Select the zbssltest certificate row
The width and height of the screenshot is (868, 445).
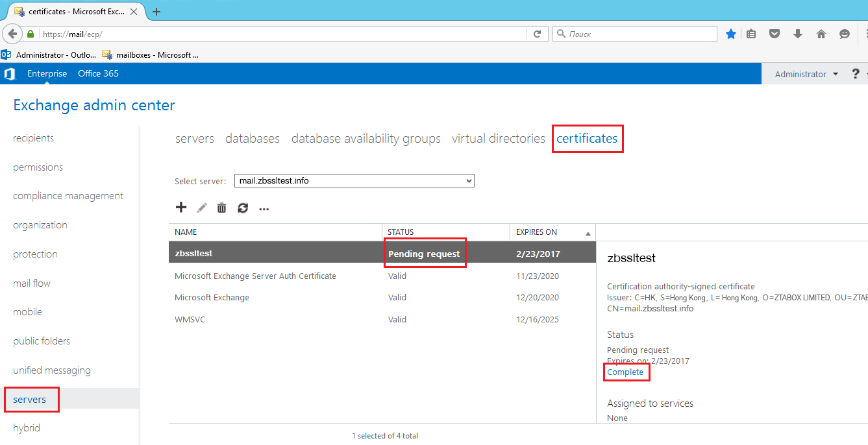pos(260,252)
